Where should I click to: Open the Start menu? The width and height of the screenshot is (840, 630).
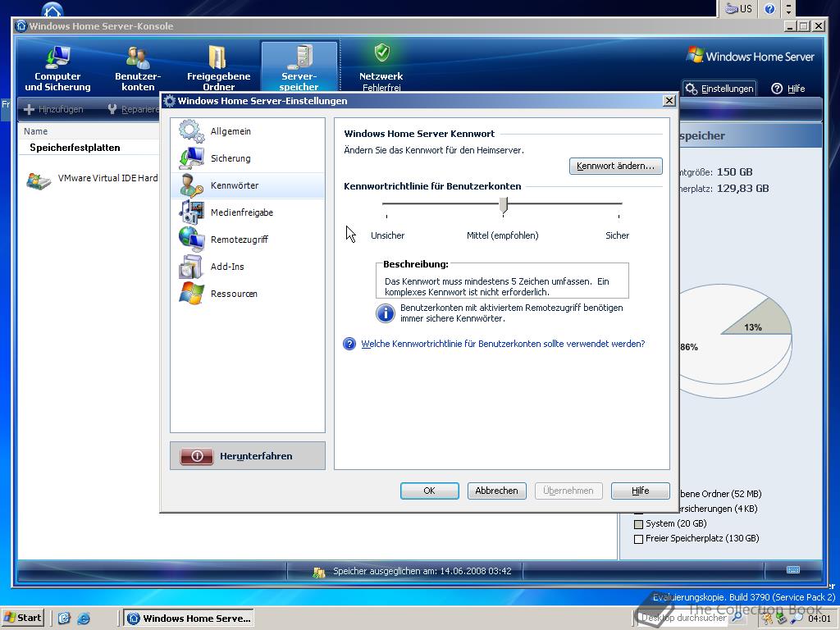23,618
